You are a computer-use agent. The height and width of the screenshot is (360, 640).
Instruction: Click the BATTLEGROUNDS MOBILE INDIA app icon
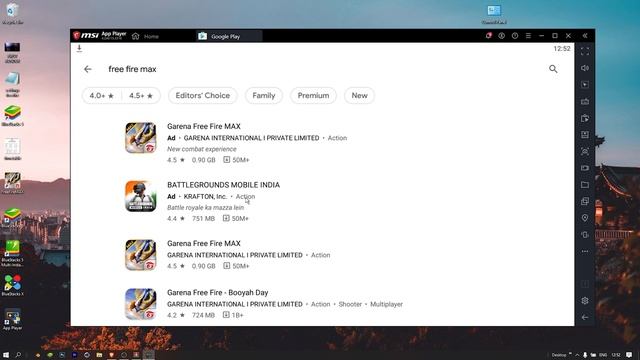click(140, 196)
